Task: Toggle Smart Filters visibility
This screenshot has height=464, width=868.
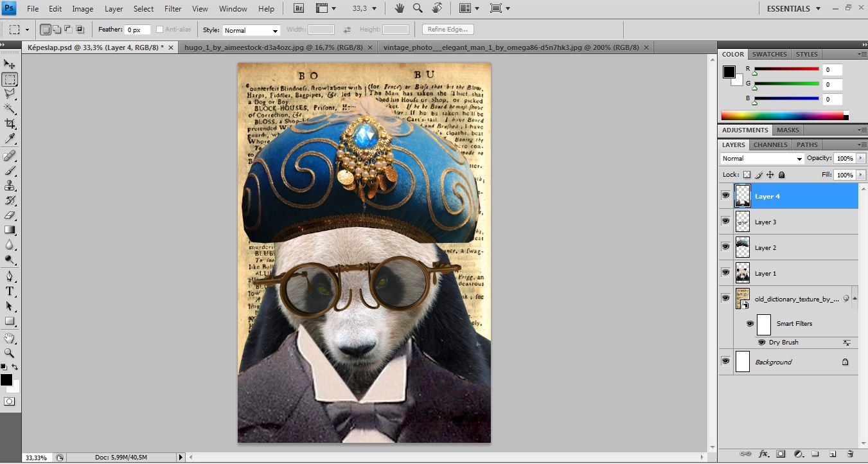Action: coord(750,324)
